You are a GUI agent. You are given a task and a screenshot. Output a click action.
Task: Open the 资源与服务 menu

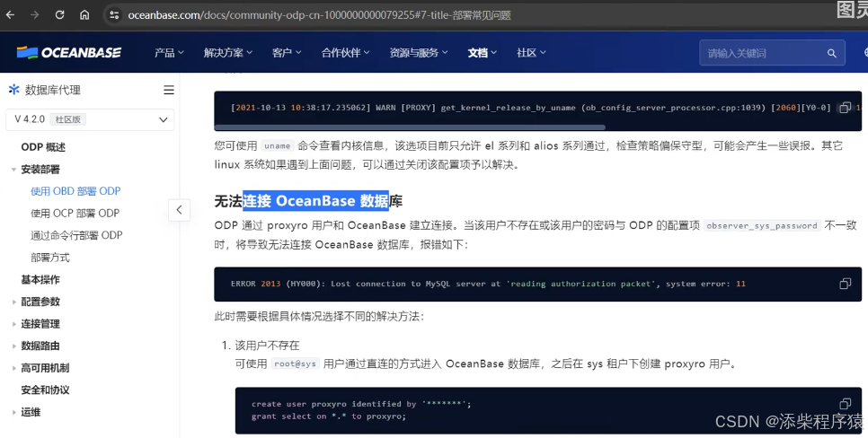419,53
